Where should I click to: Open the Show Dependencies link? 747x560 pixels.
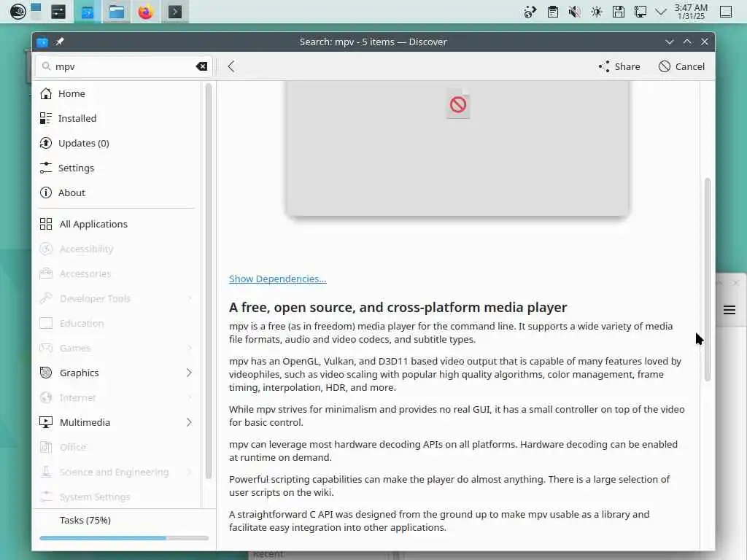click(278, 279)
